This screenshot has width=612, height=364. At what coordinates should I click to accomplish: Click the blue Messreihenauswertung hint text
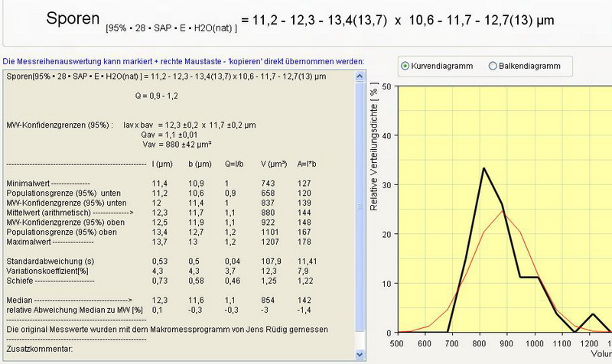point(184,60)
